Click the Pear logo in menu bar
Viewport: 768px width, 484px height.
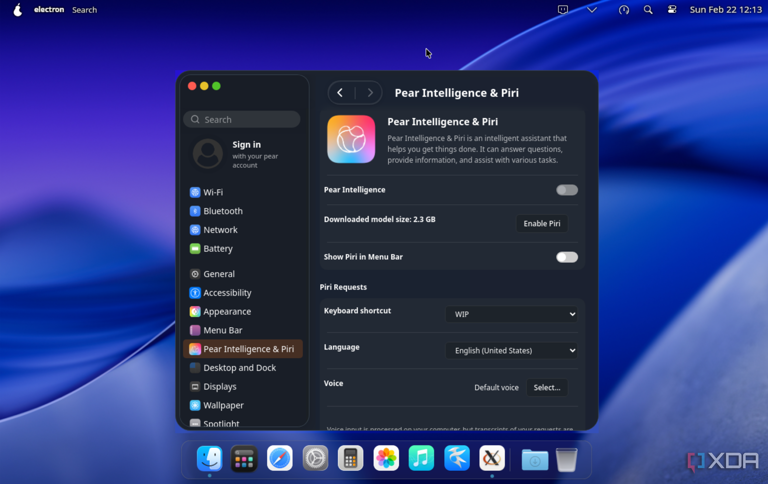18,10
